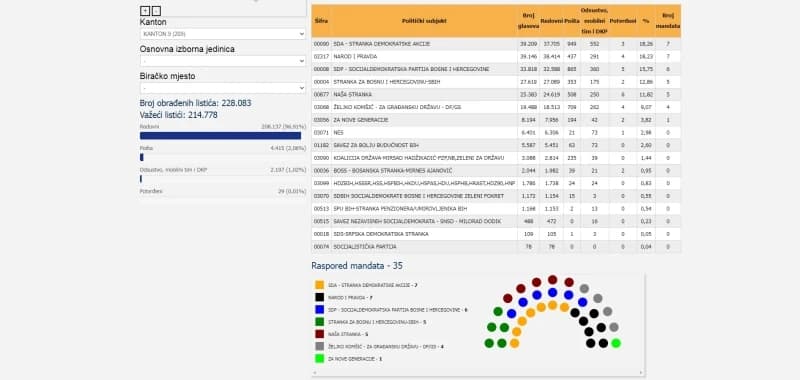Click Važeći listići: 214.778 text
This screenshot has width=800, height=380.
click(x=179, y=115)
